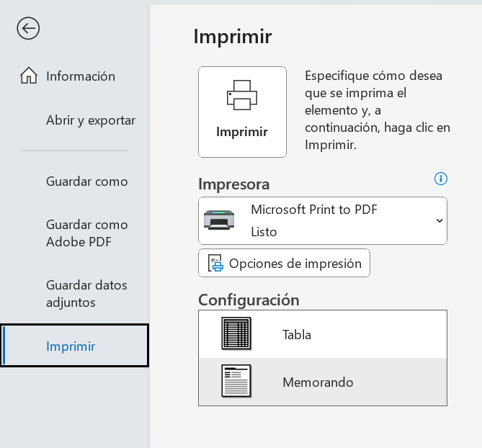
Task: Choose the Memorando configuration label
Action: pyautogui.click(x=318, y=382)
